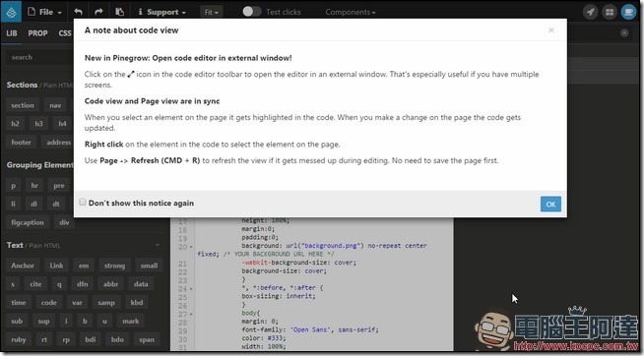Switch to the CSS tab
644x356 pixels.
coord(65,33)
